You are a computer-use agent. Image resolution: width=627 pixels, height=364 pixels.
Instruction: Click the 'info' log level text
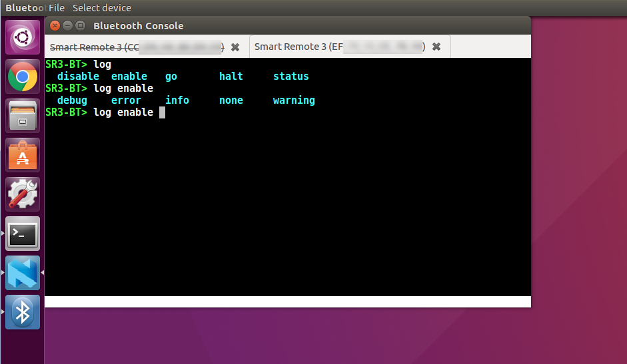point(177,100)
